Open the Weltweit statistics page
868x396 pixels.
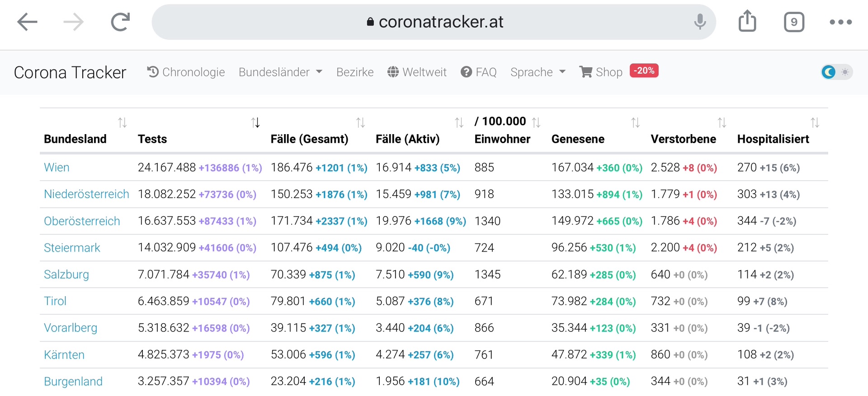[417, 72]
